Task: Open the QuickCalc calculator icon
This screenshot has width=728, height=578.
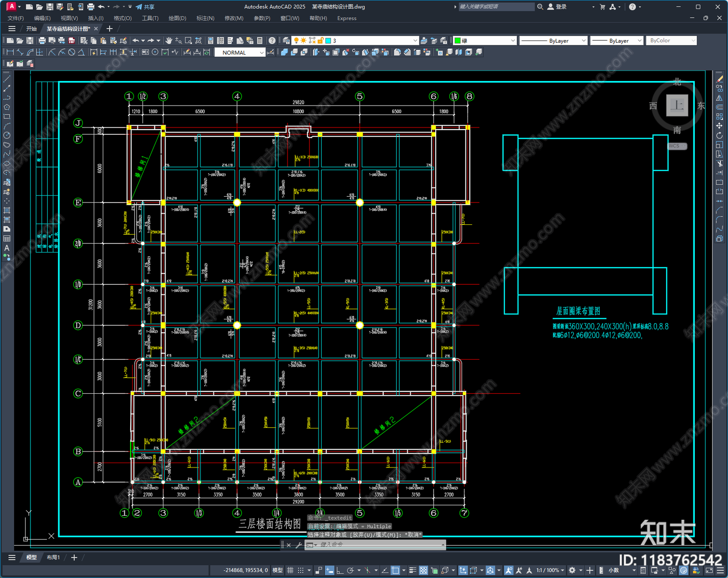Action: pyautogui.click(x=260, y=41)
